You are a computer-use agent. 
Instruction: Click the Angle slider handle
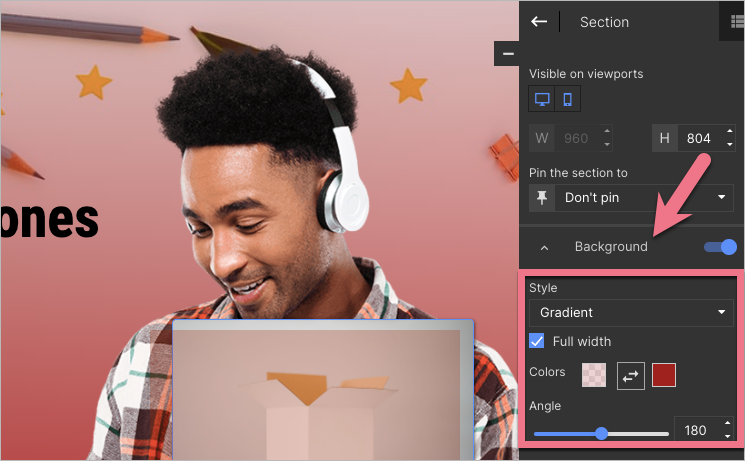[x=601, y=433]
